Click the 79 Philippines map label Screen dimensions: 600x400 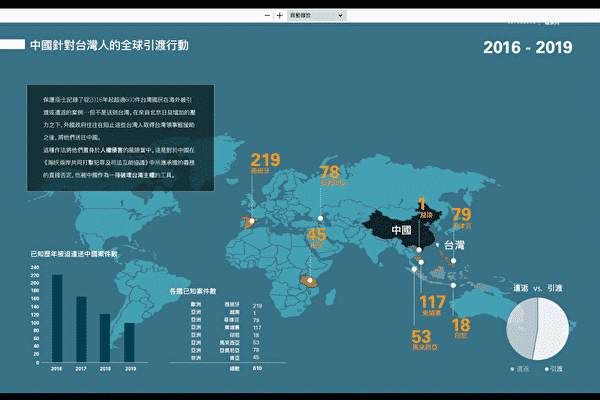461,215
